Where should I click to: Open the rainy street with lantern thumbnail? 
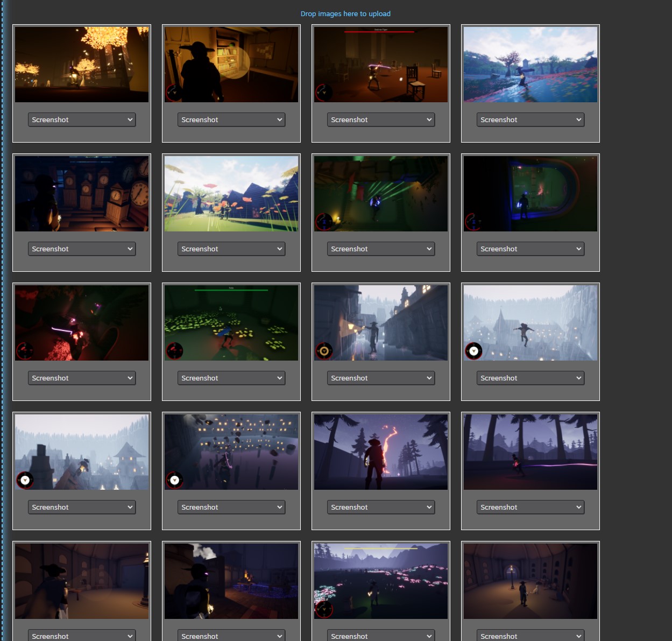tap(381, 323)
